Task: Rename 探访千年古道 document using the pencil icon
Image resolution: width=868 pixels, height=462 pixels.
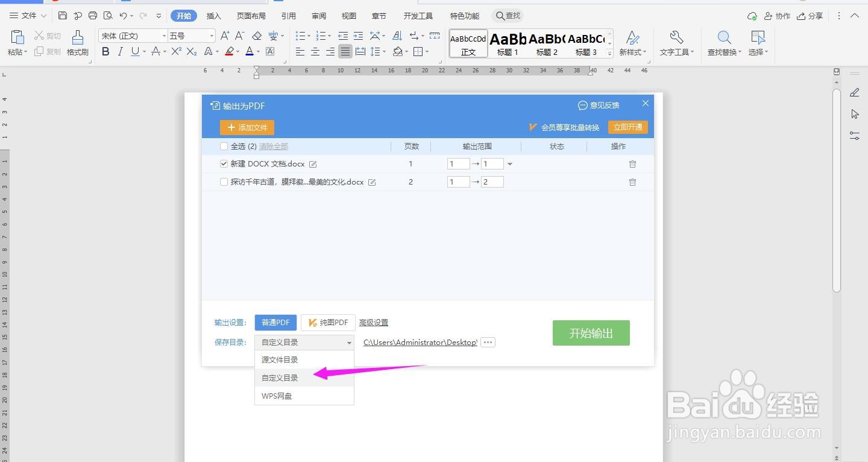Action: pos(372,182)
